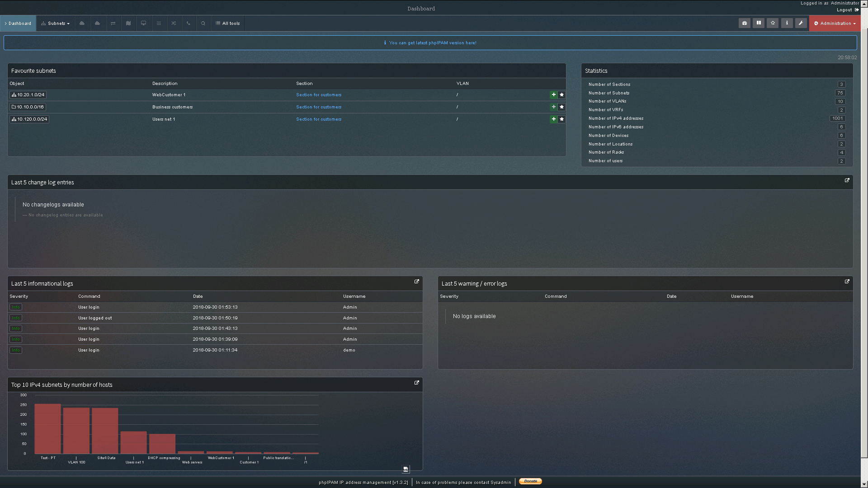868x488 pixels.
Task: Open the Circuits shuffle icon in navbar
Action: tap(174, 23)
